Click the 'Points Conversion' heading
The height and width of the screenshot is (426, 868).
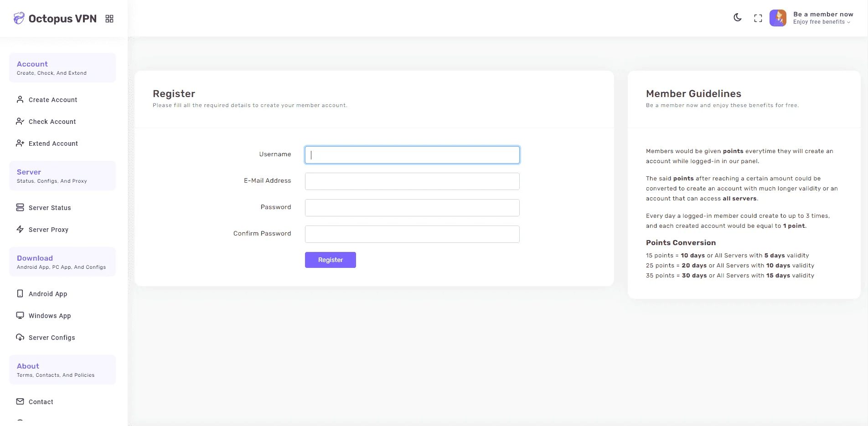tap(681, 243)
